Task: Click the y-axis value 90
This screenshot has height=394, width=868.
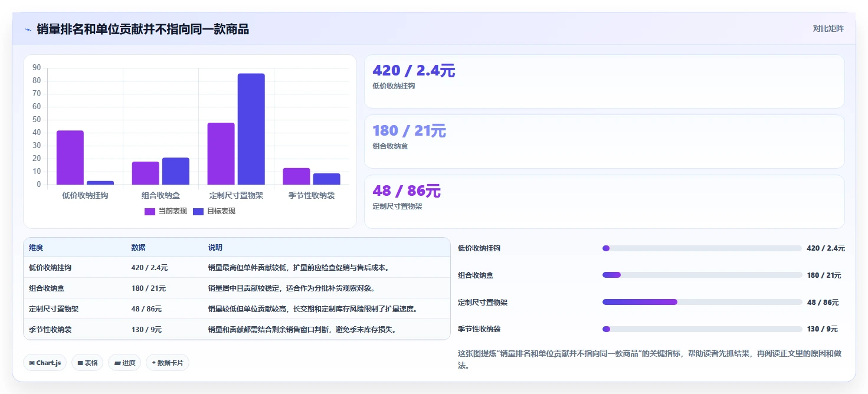Action: pyautogui.click(x=37, y=68)
